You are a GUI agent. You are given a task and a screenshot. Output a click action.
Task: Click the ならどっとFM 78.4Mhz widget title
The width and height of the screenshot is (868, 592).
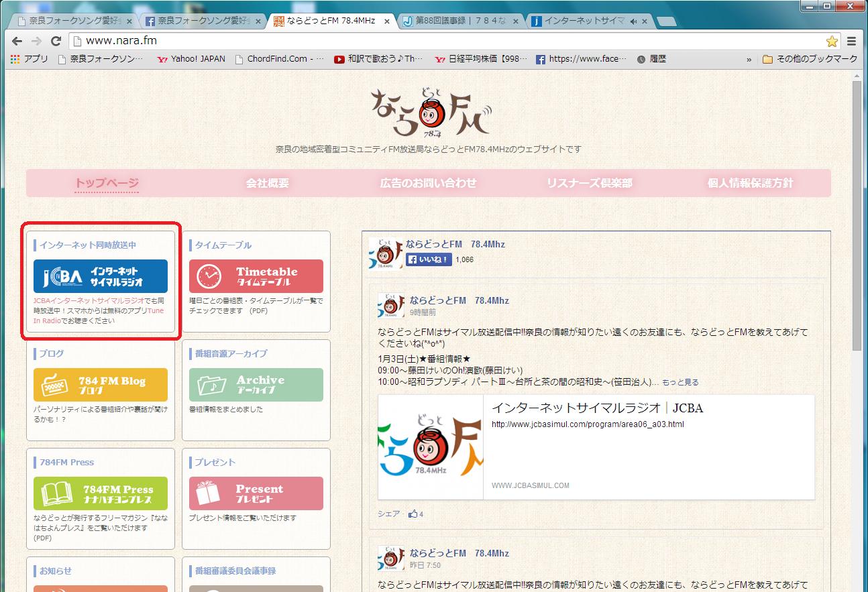coord(455,244)
